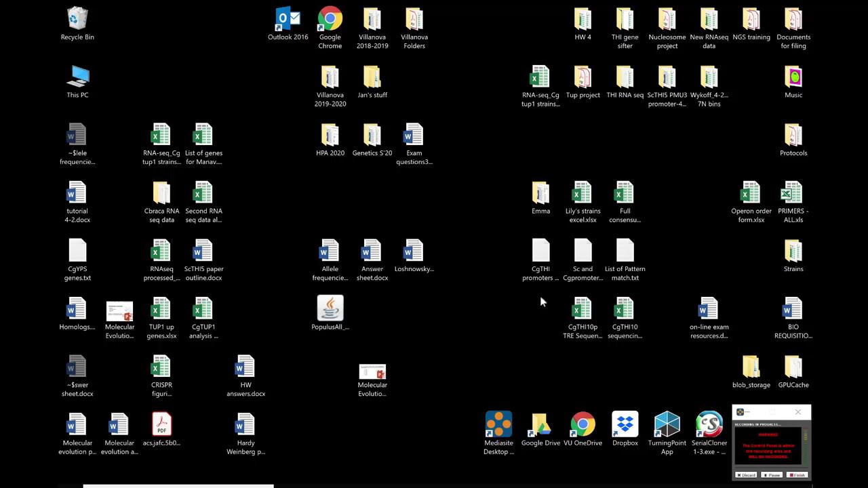Select the VU OneDrive shortcut
Image resolution: width=868 pixels, height=488 pixels.
coord(583,425)
